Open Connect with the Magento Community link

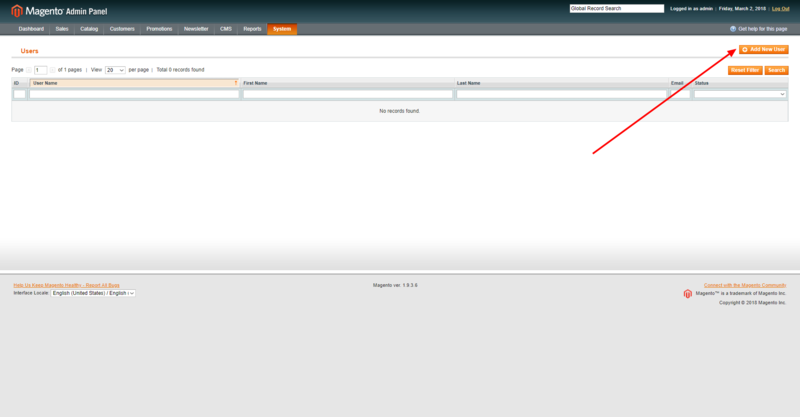tap(745, 285)
